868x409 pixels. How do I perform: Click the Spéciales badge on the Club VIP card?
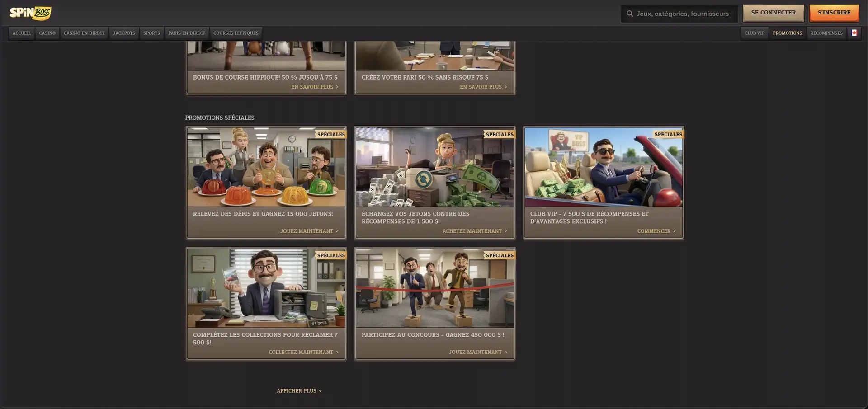click(x=668, y=134)
